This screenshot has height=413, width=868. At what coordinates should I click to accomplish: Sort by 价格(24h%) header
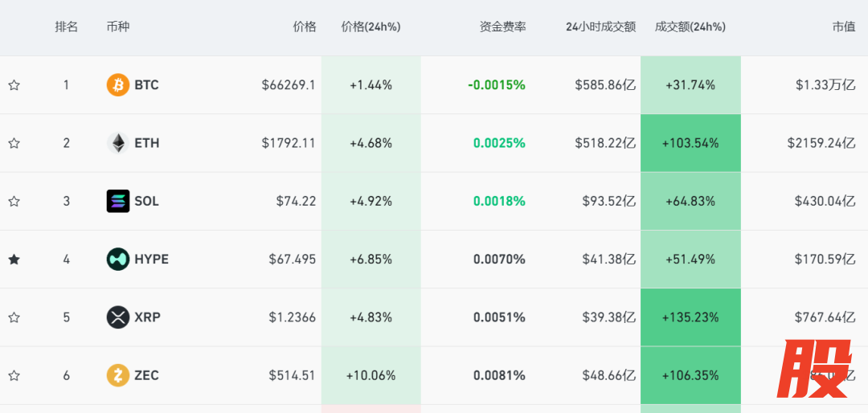tap(371, 27)
